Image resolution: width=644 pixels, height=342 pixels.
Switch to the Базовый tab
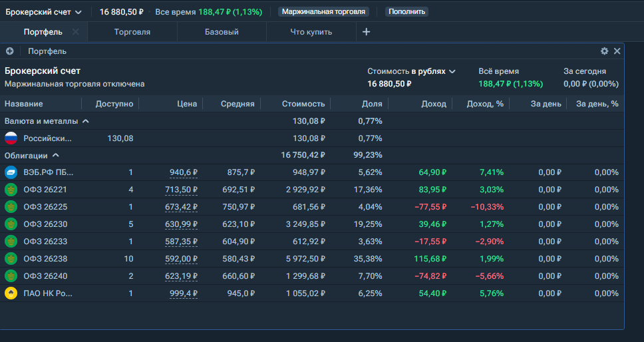point(222,32)
